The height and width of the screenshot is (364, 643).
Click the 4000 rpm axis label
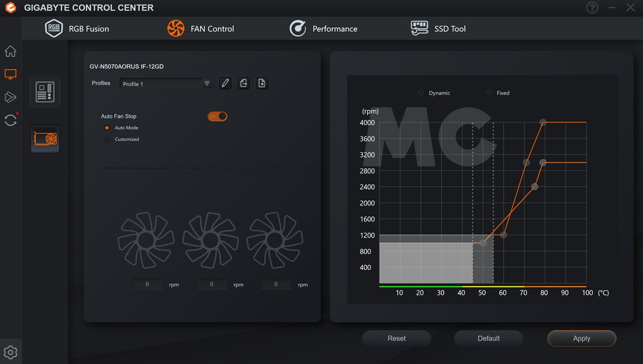tap(367, 122)
